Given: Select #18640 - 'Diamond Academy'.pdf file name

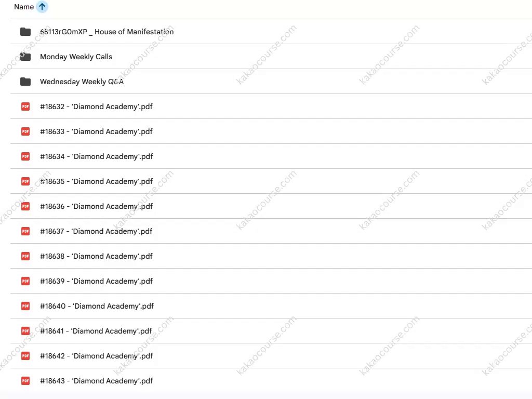Looking at the screenshot, I should [x=97, y=306].
